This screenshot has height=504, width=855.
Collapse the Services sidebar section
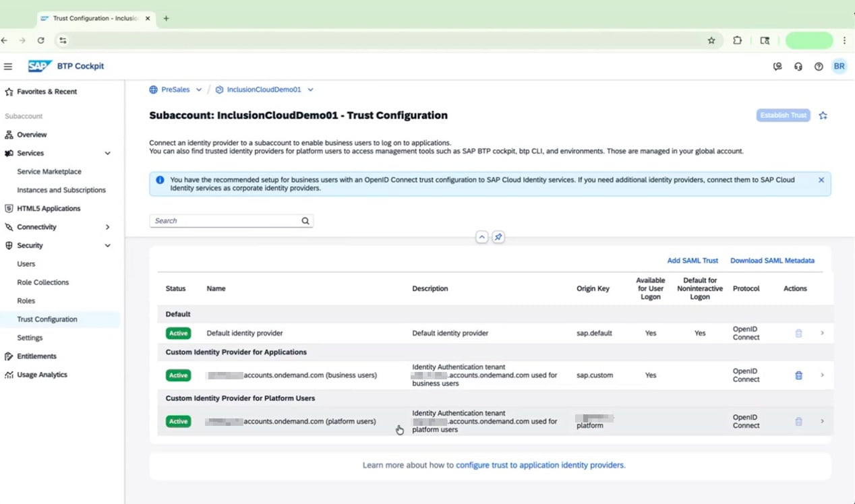click(107, 154)
